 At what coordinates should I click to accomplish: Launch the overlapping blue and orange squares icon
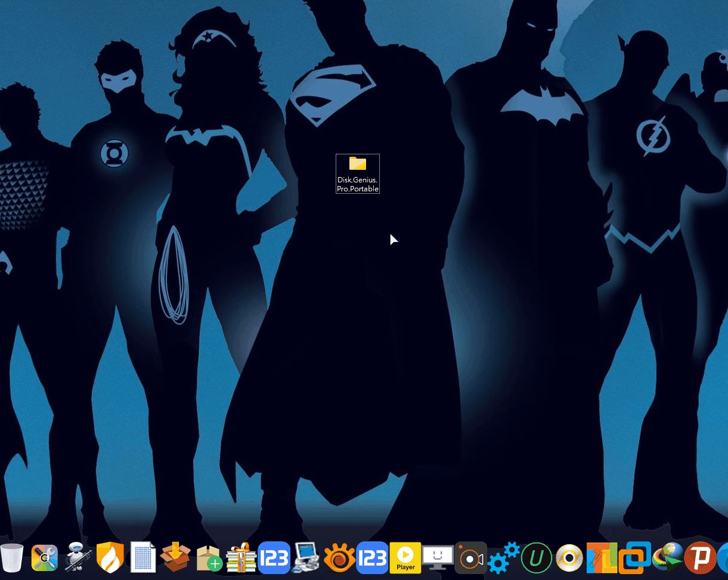pyautogui.click(x=634, y=558)
